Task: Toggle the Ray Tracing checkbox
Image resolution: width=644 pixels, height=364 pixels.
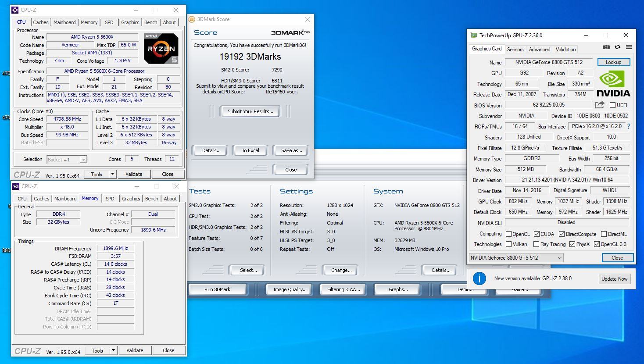Action: coord(536,244)
